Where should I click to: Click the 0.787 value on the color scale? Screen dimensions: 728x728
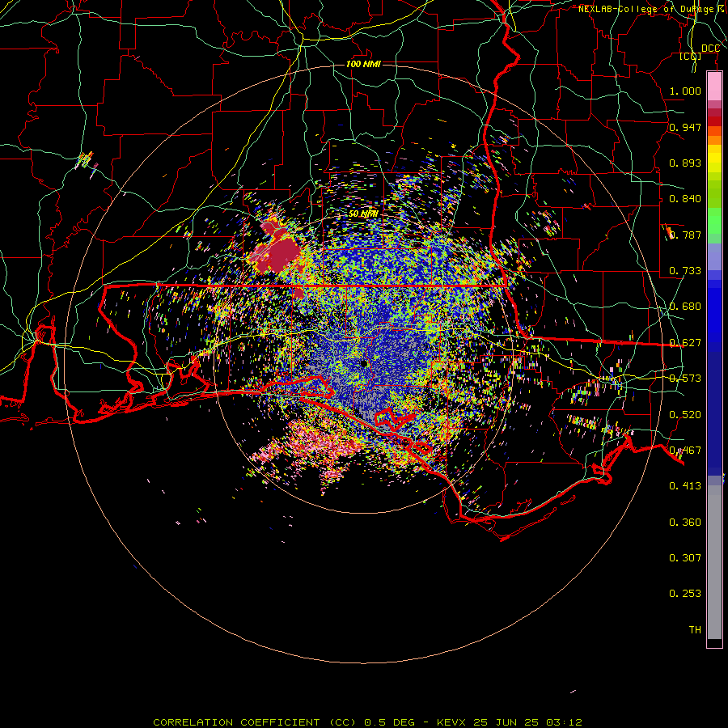(685, 235)
